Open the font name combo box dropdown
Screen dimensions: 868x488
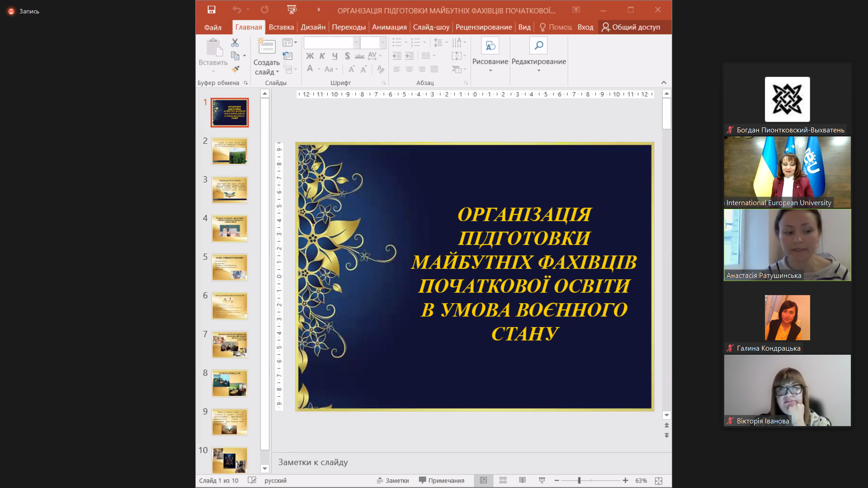point(356,42)
